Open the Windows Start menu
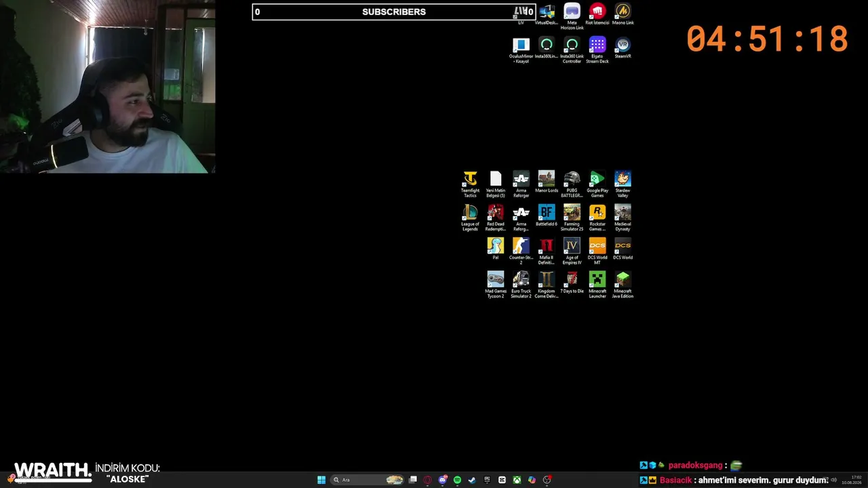This screenshot has width=868, height=488. click(x=321, y=480)
